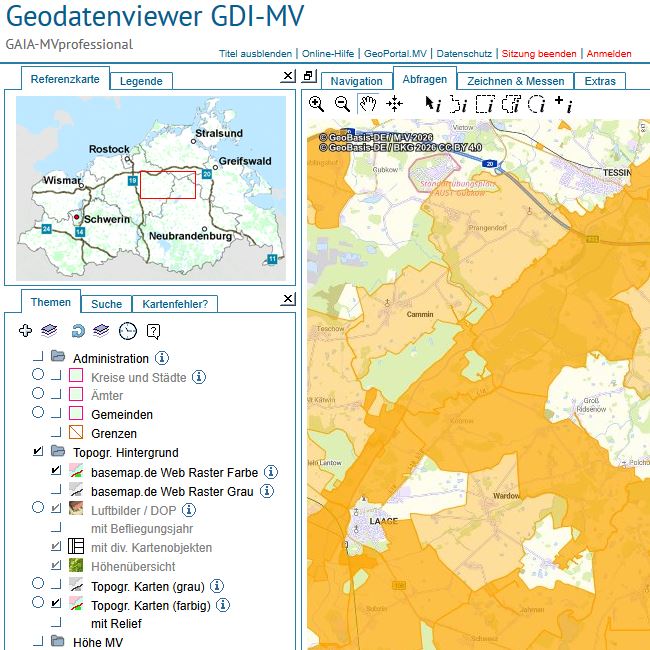Viewport: 650px width, 650px height.
Task: Open the Extras tab
Action: coord(600,81)
